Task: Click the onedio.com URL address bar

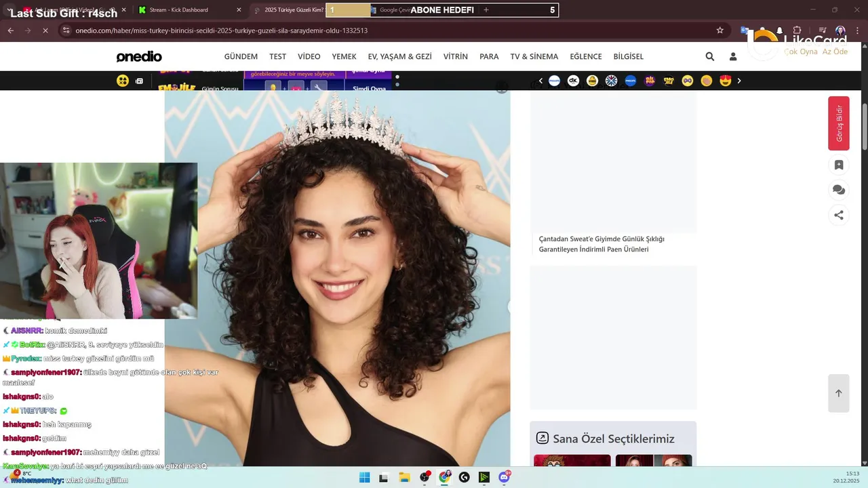Action: [221, 30]
